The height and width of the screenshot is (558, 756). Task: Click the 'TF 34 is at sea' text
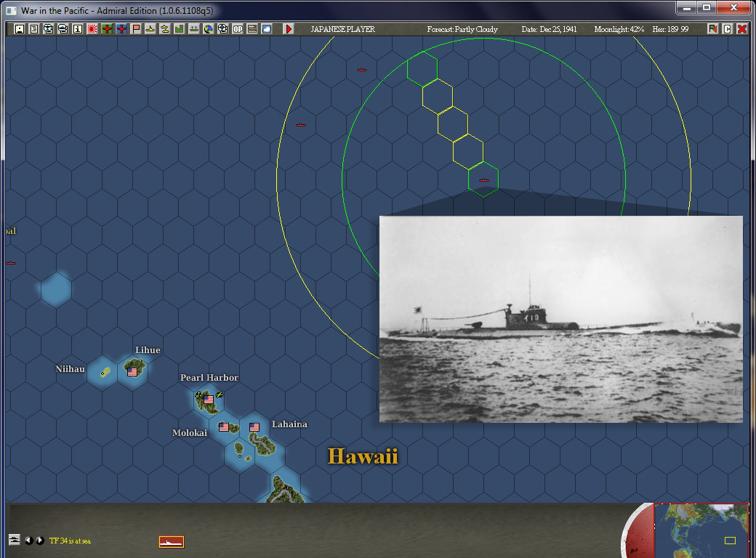(70, 541)
